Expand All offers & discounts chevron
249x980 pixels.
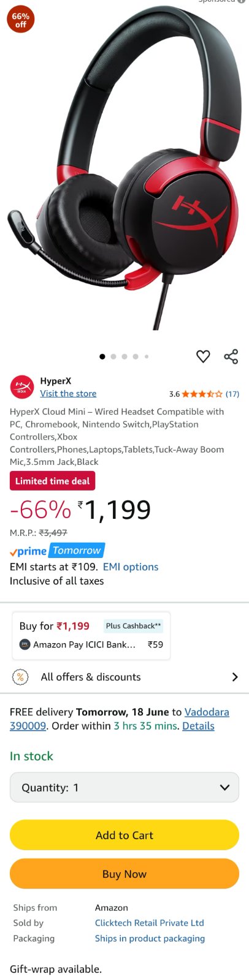point(234,677)
